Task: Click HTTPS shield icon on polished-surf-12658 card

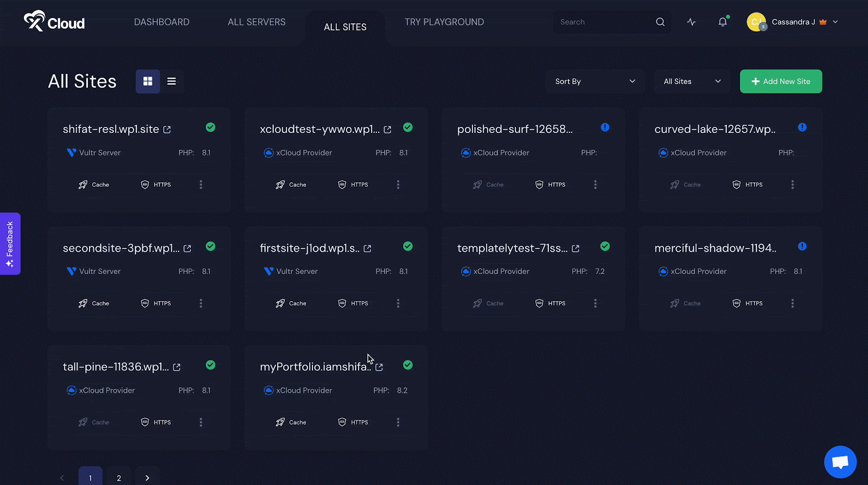Action: pos(539,184)
